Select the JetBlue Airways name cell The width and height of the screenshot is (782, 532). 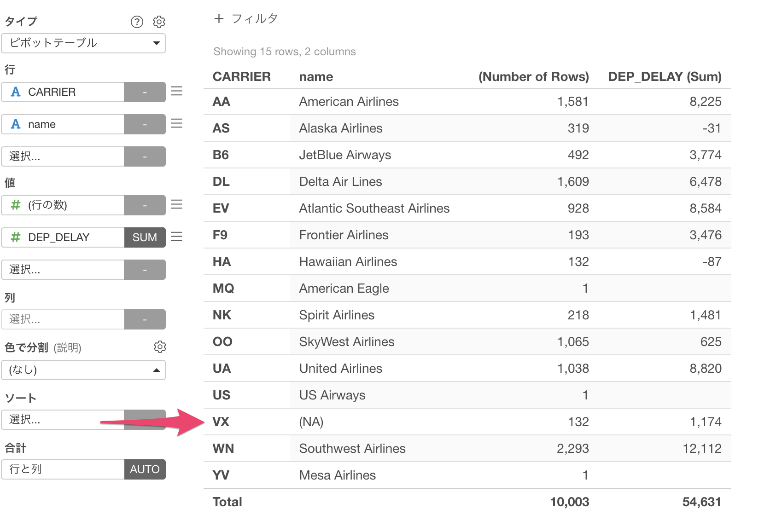[345, 155]
